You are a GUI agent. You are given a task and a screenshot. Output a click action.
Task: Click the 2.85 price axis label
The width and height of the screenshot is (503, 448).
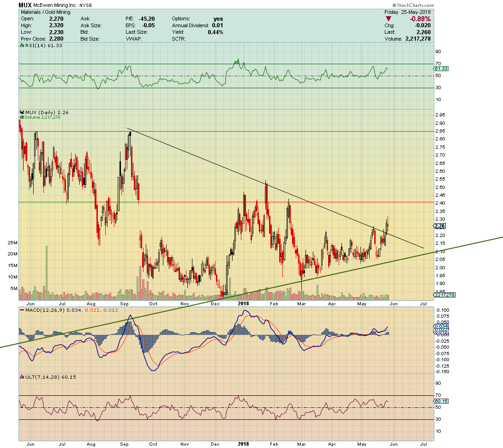point(440,131)
